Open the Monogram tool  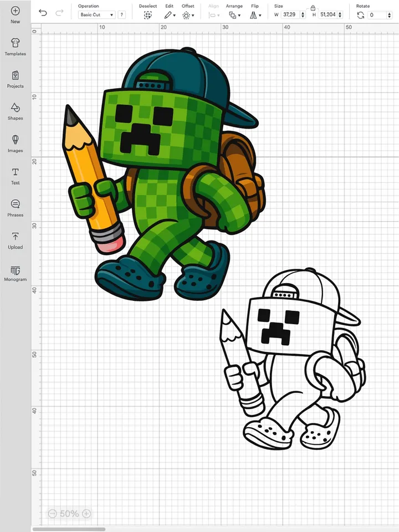click(x=15, y=270)
